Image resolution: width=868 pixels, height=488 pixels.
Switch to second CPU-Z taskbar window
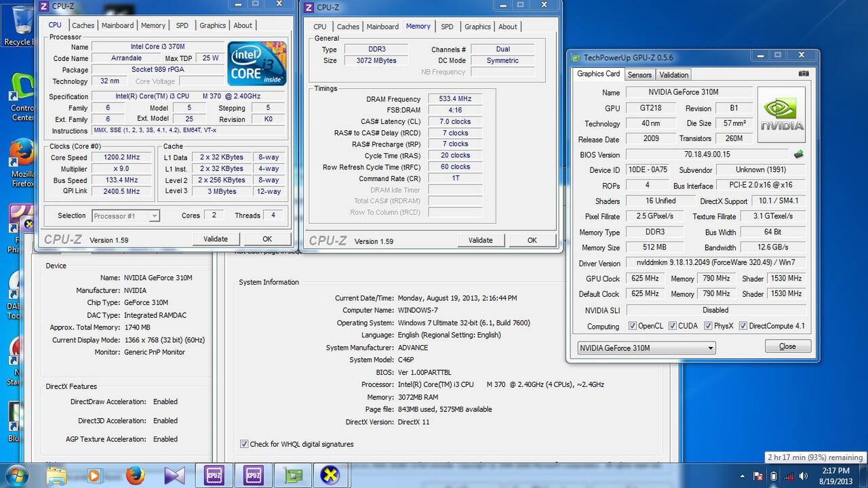(254, 475)
